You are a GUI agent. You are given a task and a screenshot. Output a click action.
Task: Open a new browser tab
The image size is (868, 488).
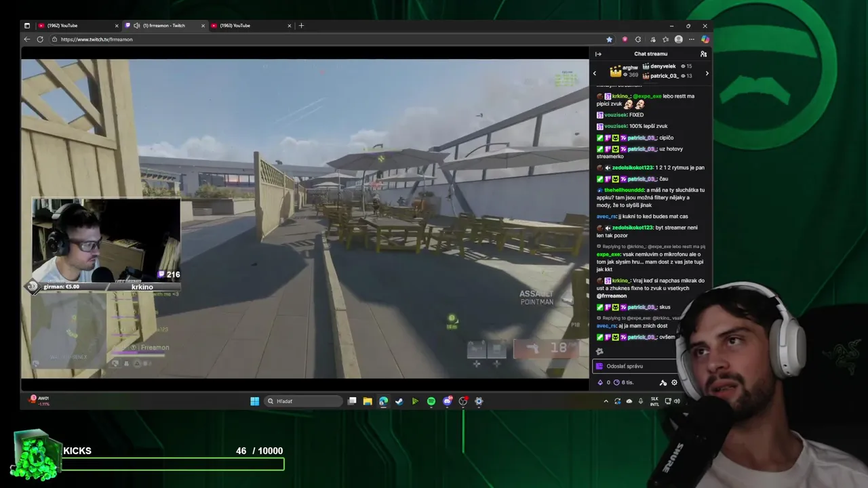[301, 26]
